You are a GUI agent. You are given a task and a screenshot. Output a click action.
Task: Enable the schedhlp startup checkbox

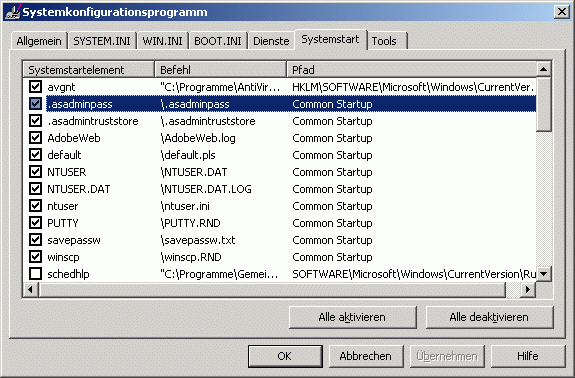tap(35, 274)
